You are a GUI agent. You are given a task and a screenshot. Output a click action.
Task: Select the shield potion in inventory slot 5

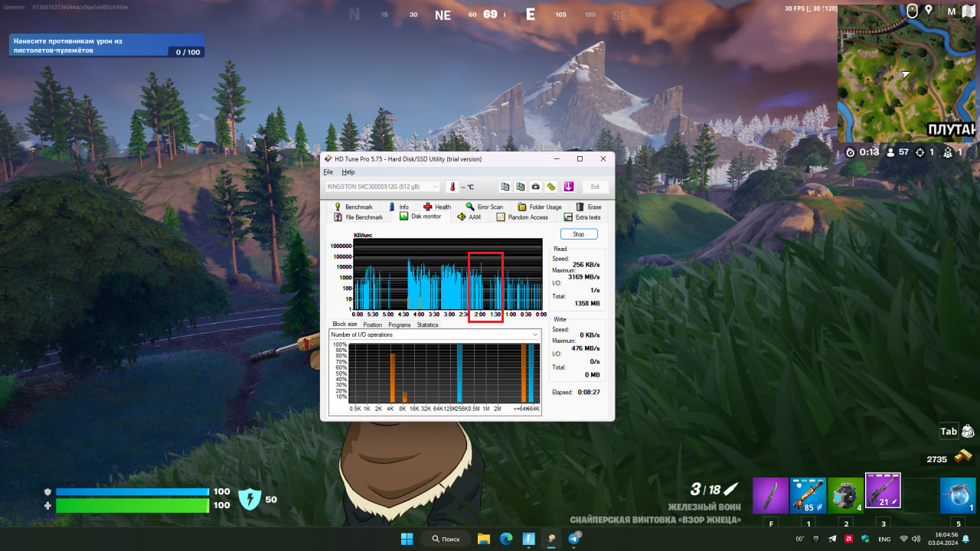click(x=958, y=495)
